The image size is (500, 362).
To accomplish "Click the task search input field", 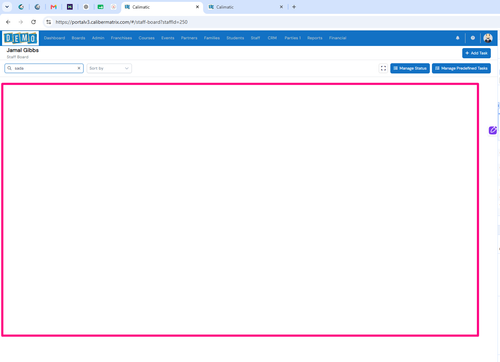I will click(44, 68).
